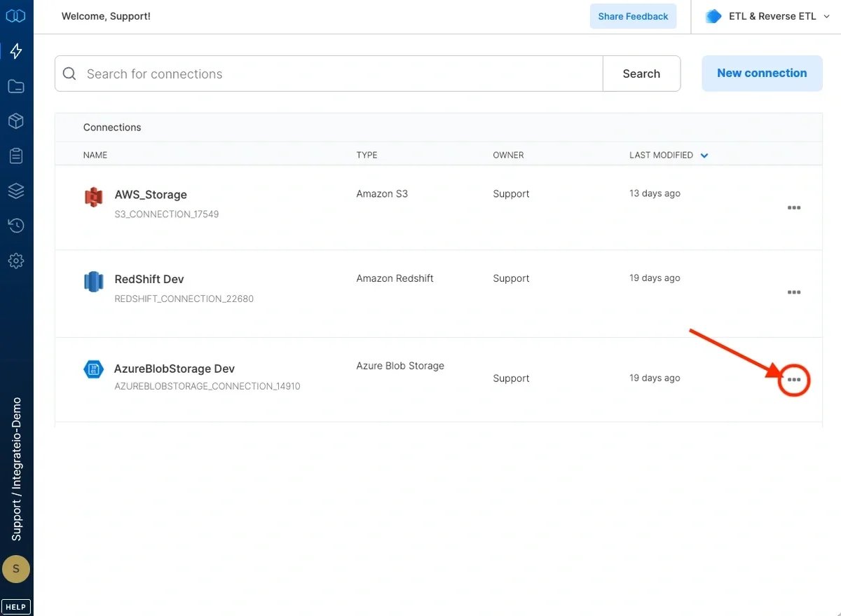Open the three-dot menu for AzureBlobStorage Dev
841x616 pixels.
coord(794,380)
